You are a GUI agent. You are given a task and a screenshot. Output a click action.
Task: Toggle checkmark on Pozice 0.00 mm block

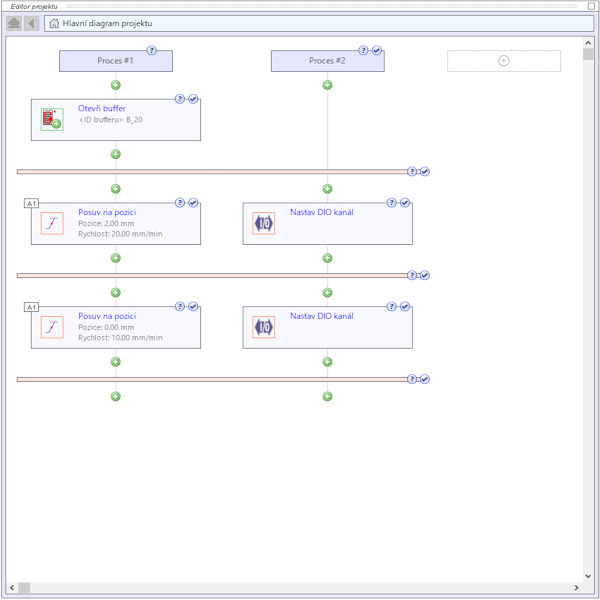point(193,306)
